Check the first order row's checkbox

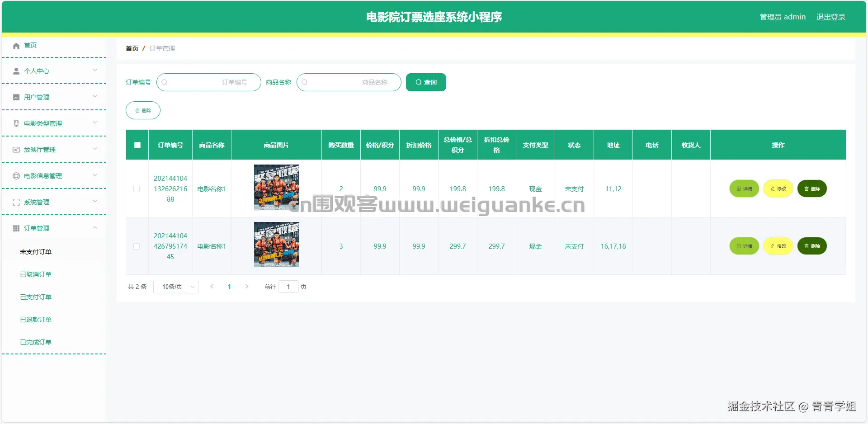click(137, 189)
